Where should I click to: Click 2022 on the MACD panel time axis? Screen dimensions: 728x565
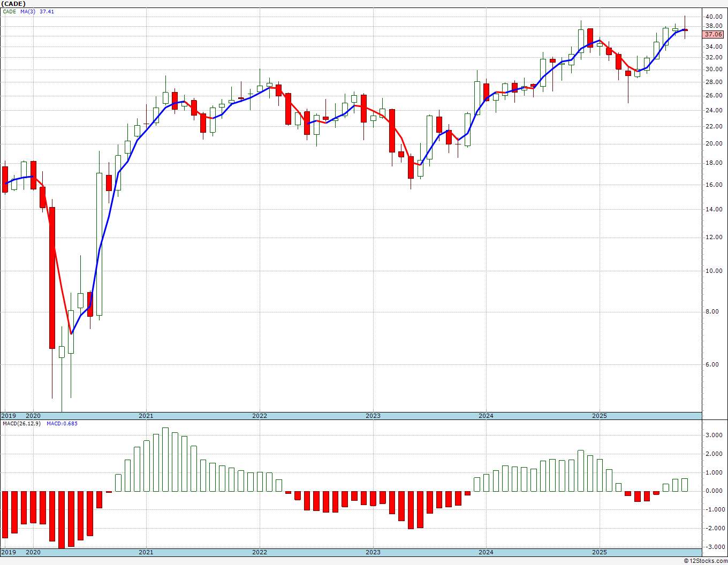[x=260, y=552]
